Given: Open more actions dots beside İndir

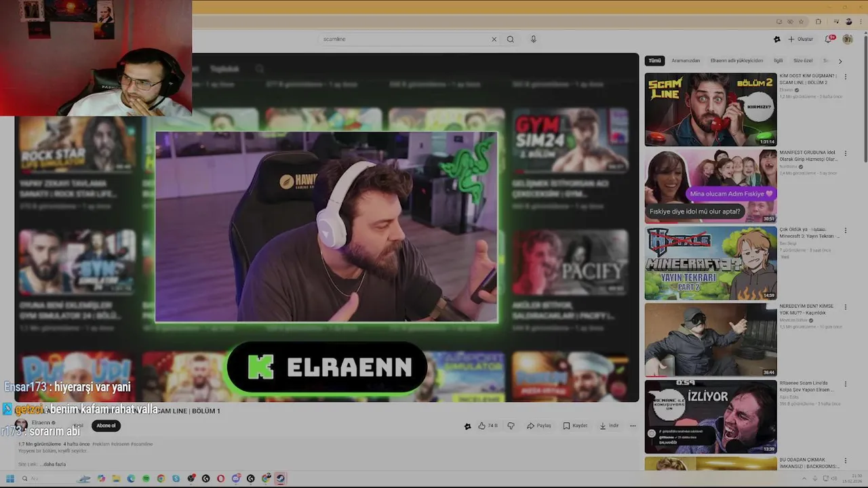Looking at the screenshot, I should pyautogui.click(x=633, y=426).
